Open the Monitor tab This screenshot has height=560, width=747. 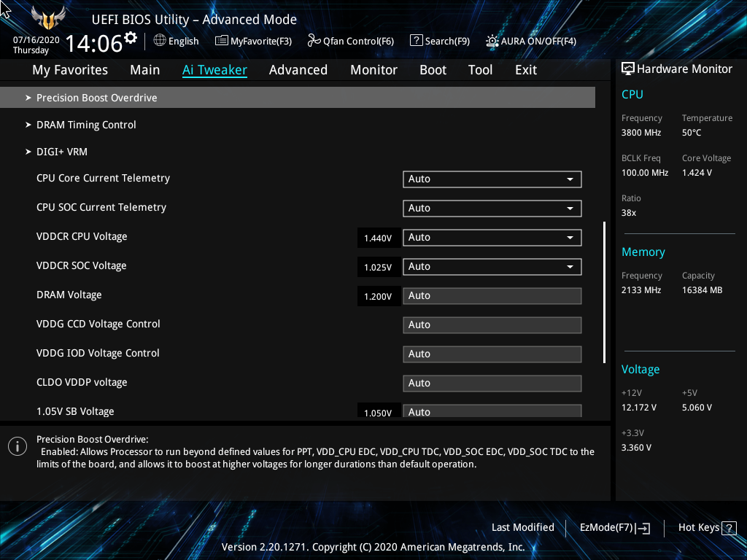(x=373, y=70)
